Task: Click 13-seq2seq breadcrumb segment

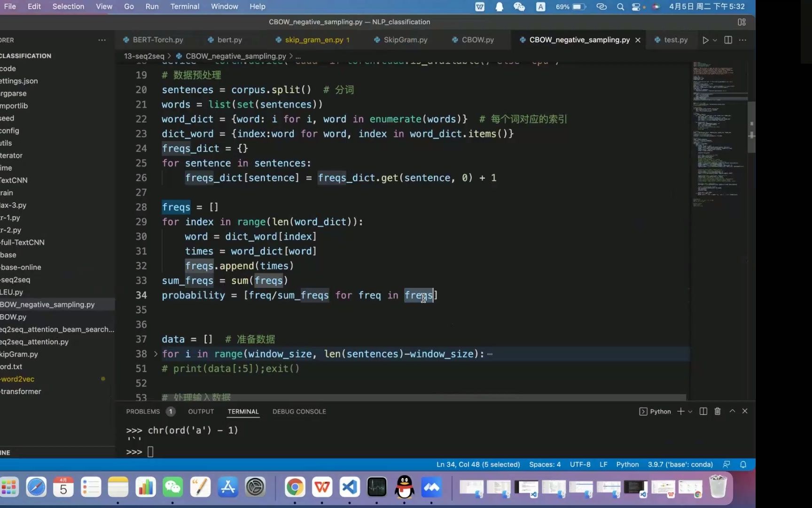Action: (x=144, y=56)
